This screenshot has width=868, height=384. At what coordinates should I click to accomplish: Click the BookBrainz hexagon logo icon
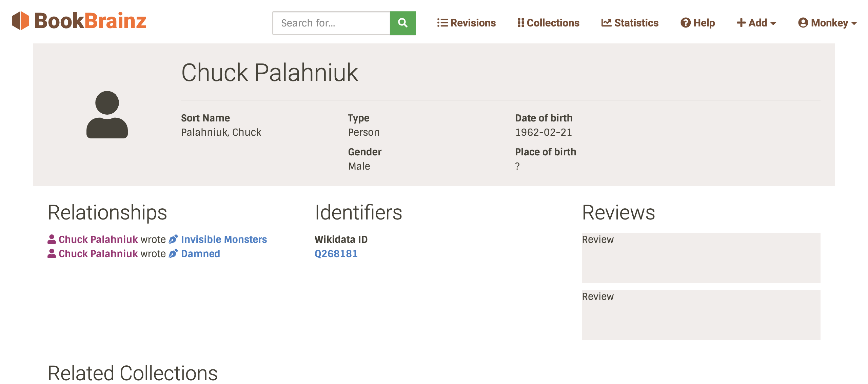point(21,21)
